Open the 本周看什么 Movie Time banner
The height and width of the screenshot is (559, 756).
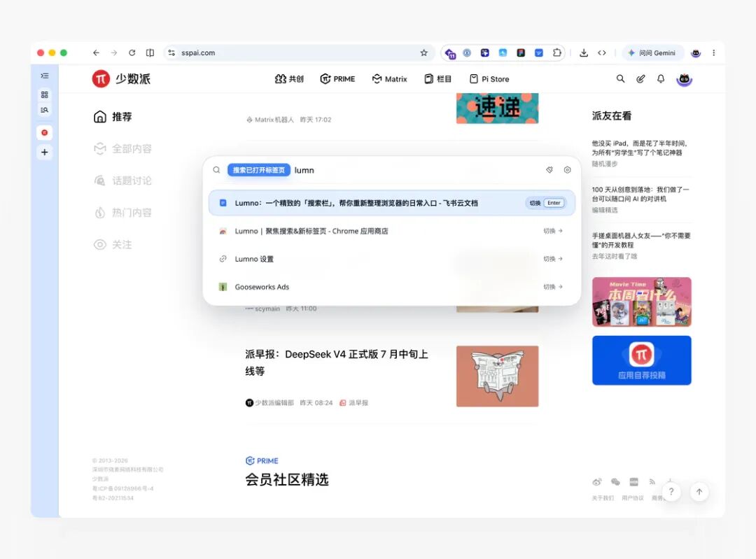tap(642, 302)
